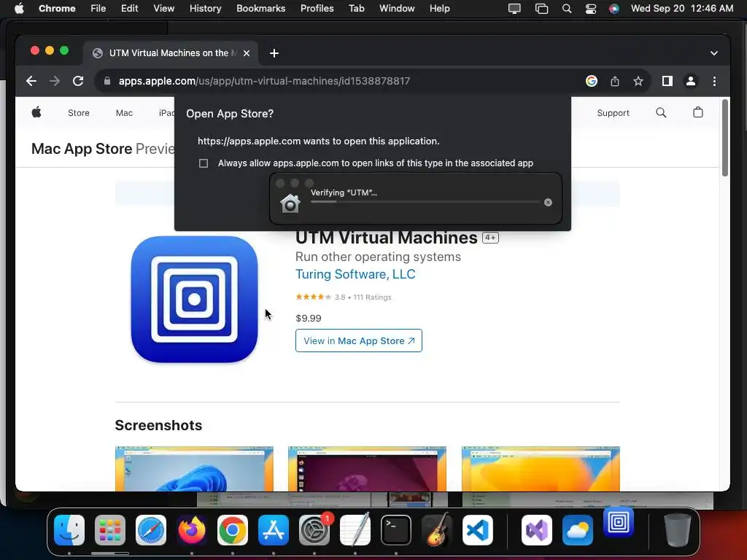This screenshot has width=747, height=560.
Task: Launch Firefox from the Dock
Action: pos(192,530)
